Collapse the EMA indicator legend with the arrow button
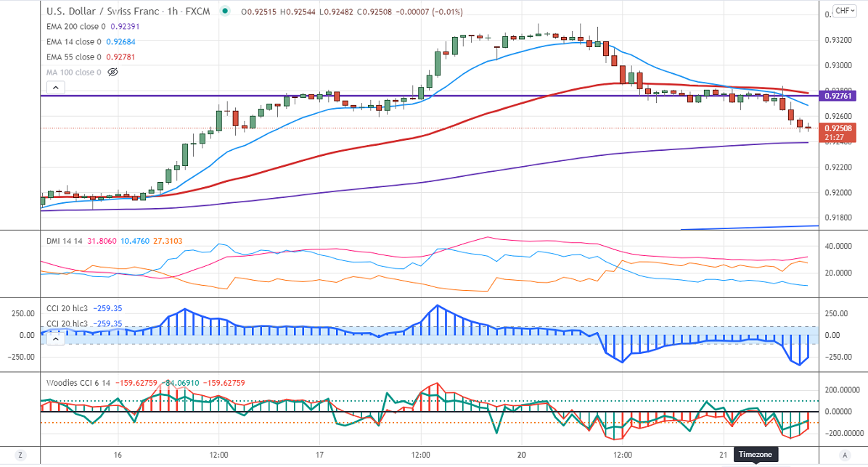 click(56, 88)
